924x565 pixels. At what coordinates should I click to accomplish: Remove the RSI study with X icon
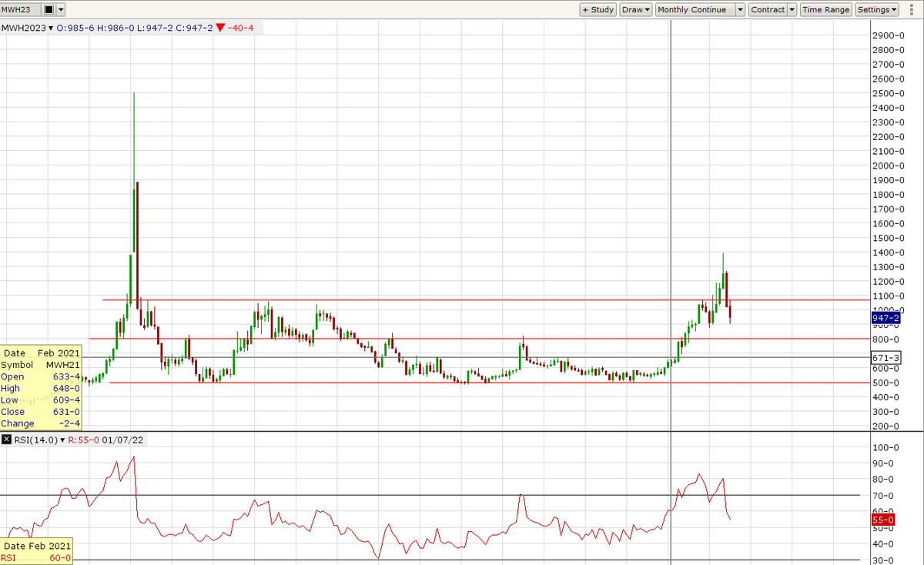click(7, 440)
